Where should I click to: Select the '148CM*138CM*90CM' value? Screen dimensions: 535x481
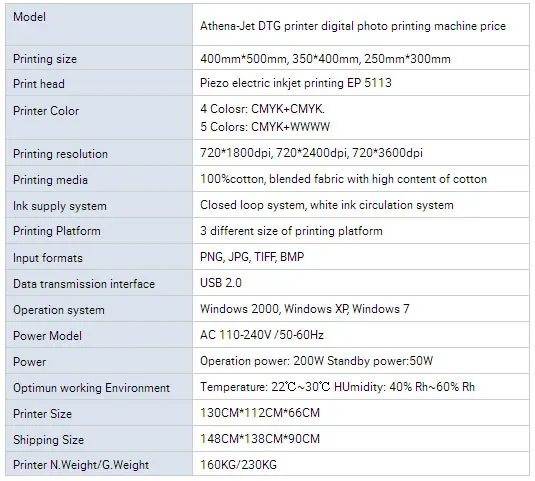pos(260,439)
